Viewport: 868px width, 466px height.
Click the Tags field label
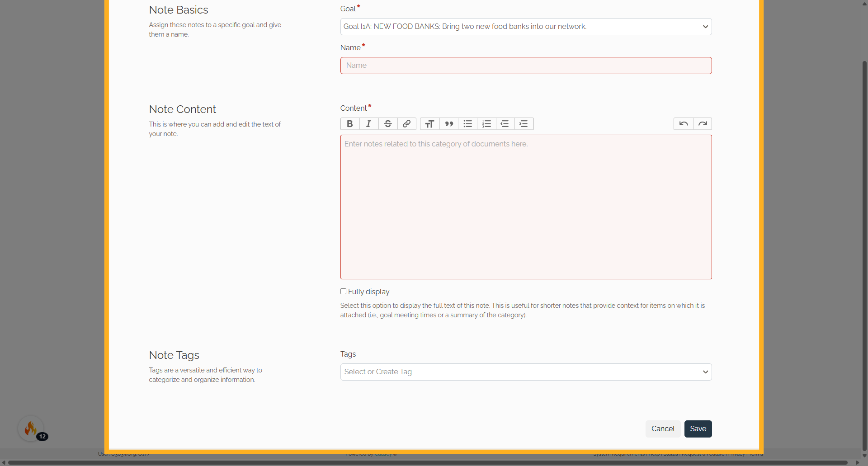coord(348,354)
